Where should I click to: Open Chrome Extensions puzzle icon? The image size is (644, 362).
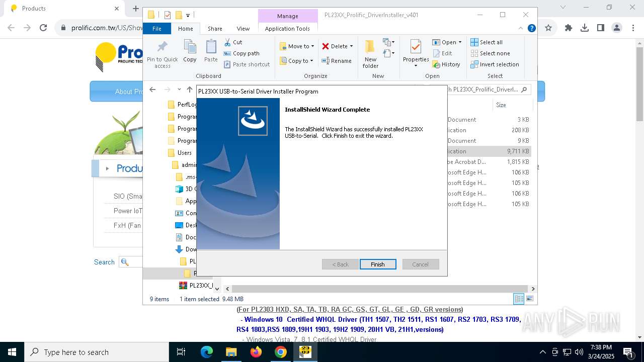569,28
